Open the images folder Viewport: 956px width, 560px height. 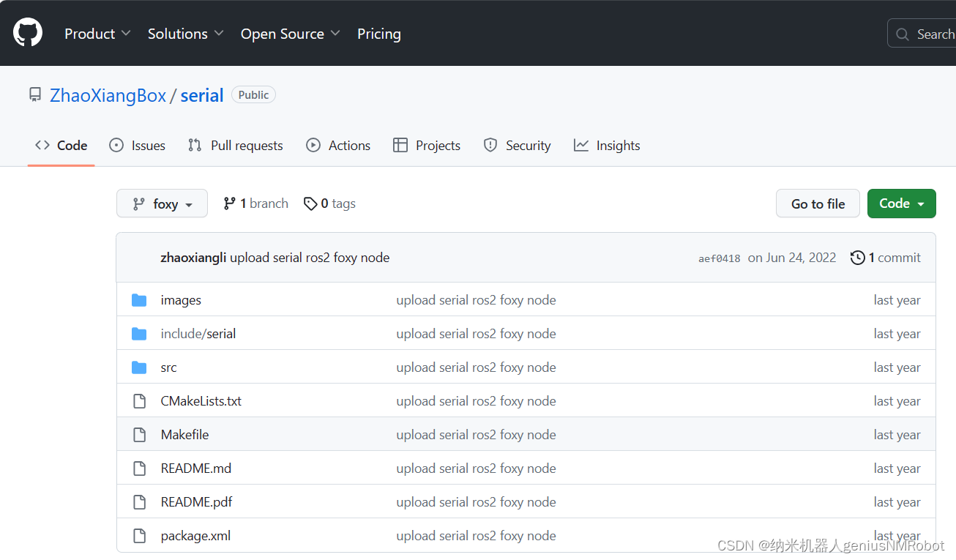point(181,300)
